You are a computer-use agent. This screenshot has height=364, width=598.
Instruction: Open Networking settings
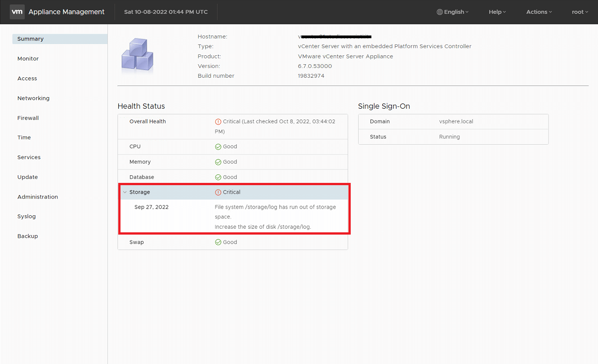pos(33,98)
